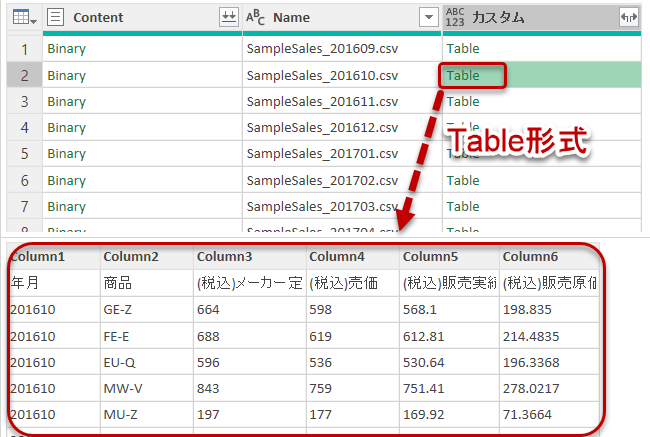Click preview cell EU-Q
650x437 pixels.
click(x=147, y=362)
